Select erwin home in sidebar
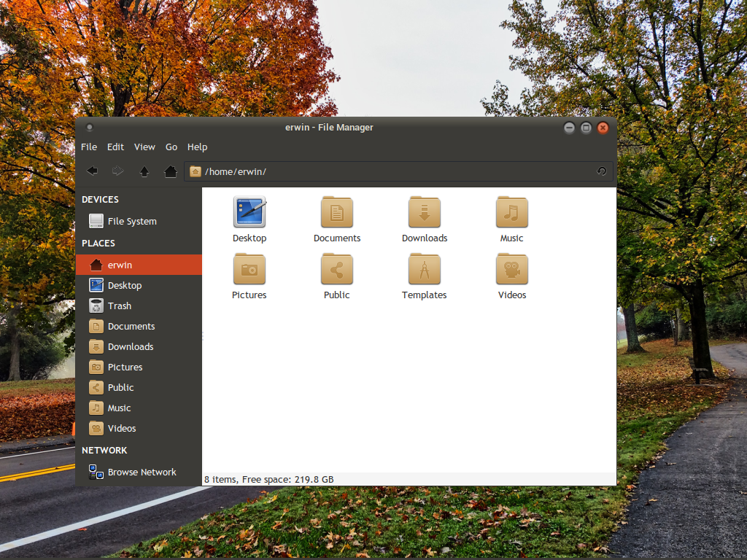The height and width of the screenshot is (560, 747). (139, 265)
